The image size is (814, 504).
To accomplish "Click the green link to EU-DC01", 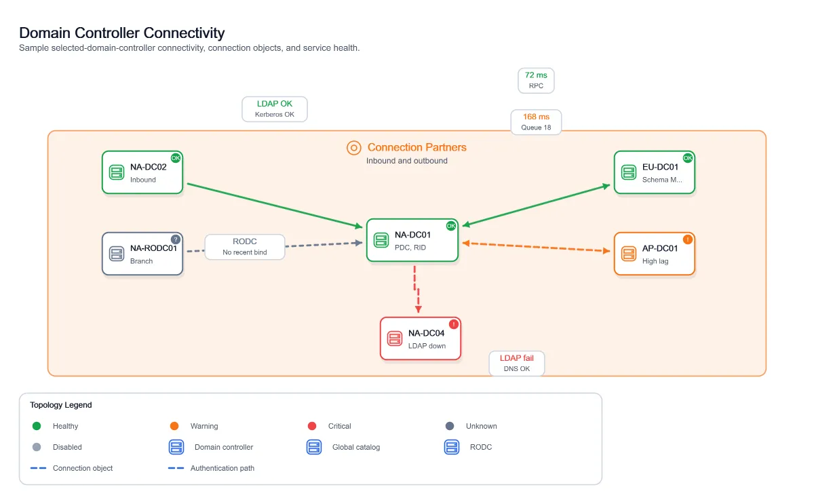I will tap(536, 204).
